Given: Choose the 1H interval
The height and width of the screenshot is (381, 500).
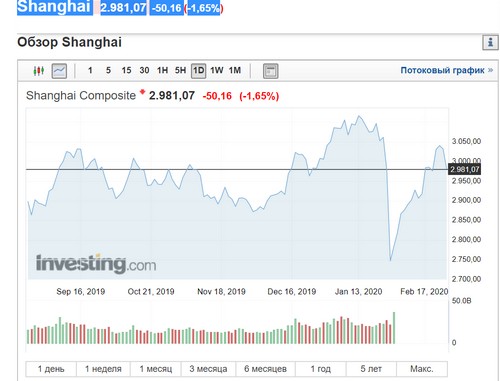Looking at the screenshot, I should (162, 70).
